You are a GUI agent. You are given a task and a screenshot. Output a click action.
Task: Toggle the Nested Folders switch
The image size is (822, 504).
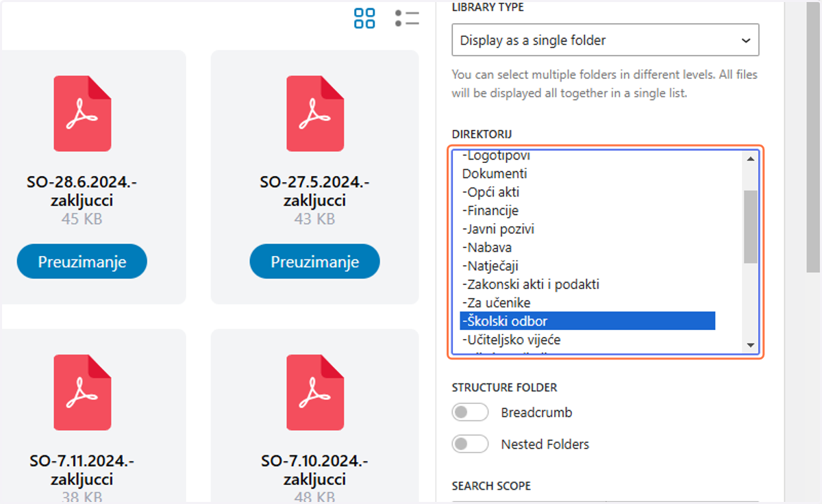470,444
